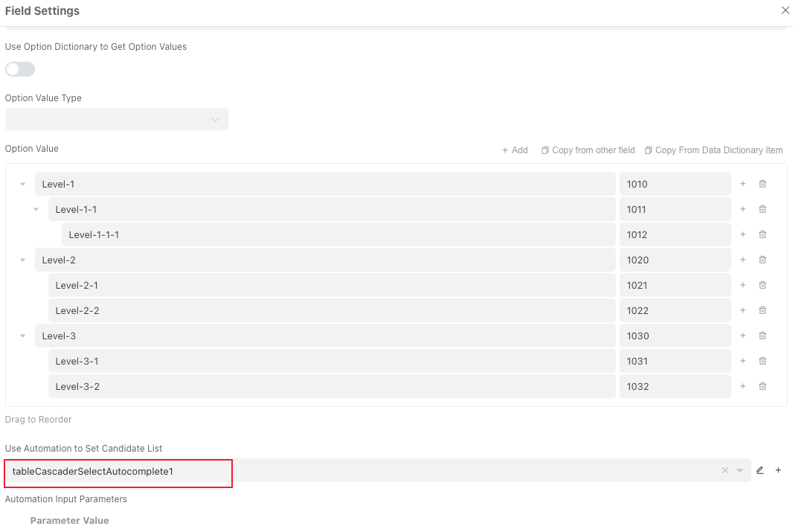Add child option under Level-2-1
Viewport: 793px width, 532px height.
coord(742,285)
